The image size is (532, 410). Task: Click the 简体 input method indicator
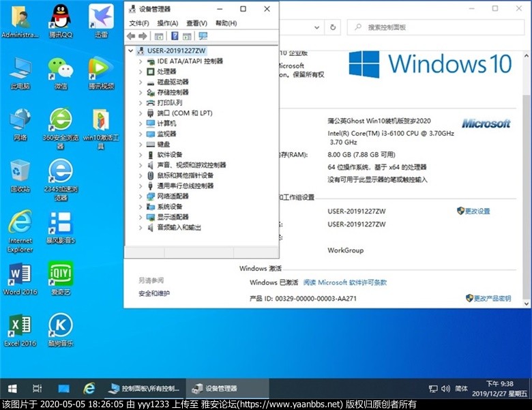[x=462, y=389]
